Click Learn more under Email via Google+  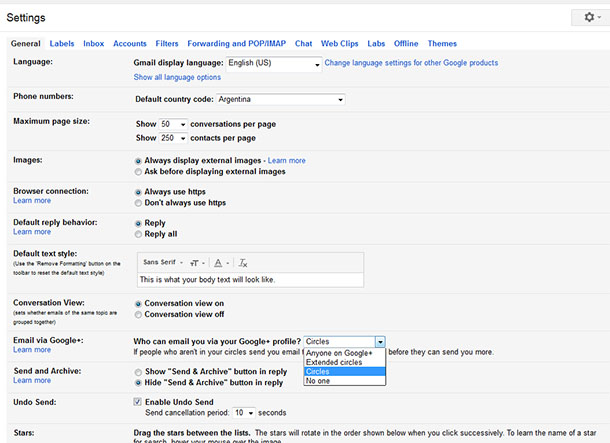coord(32,350)
